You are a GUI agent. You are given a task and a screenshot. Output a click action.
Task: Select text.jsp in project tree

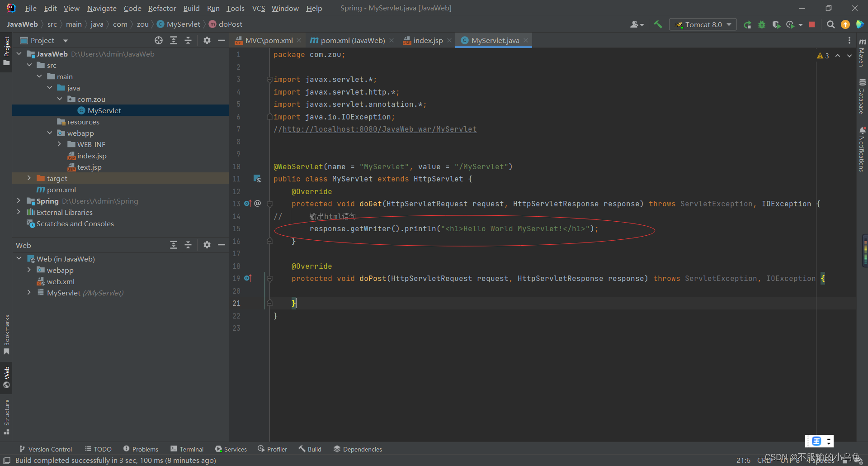(89, 167)
